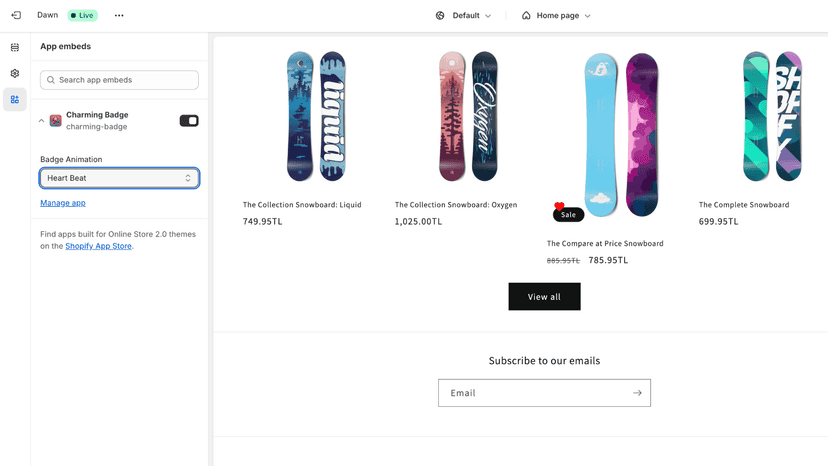This screenshot has width=828, height=466.
Task: Open the Theme settings gear icon
Action: pyautogui.click(x=15, y=73)
